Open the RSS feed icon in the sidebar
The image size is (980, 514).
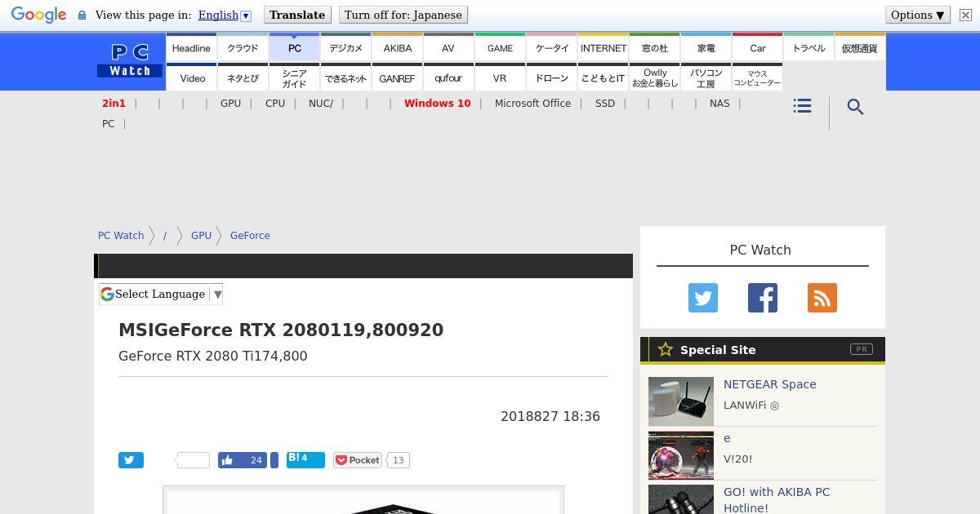822,298
